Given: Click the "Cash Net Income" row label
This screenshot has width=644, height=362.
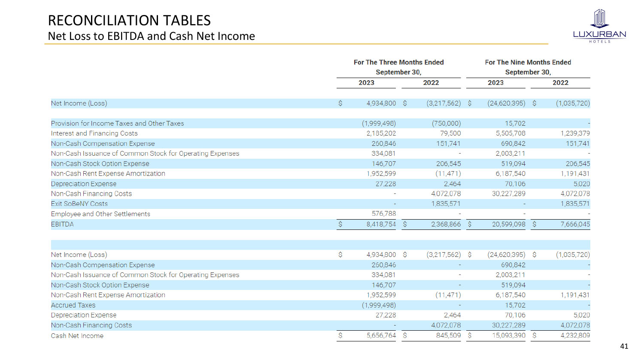Looking at the screenshot, I should tap(77, 336).
